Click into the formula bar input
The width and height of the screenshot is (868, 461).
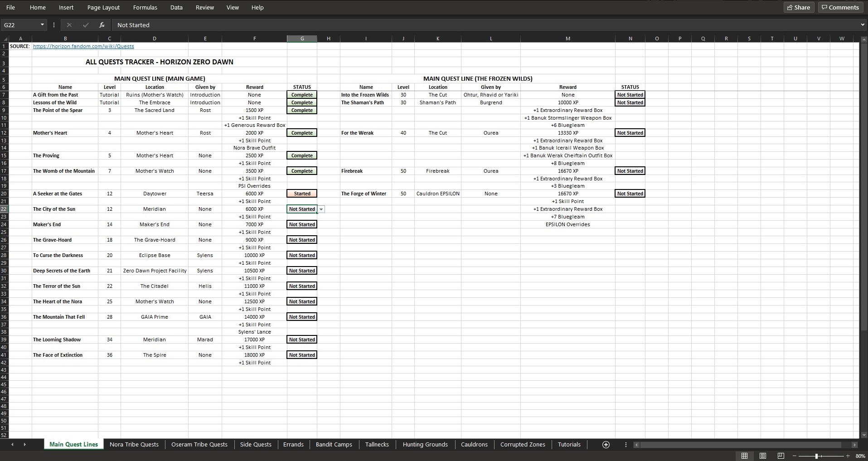485,25
